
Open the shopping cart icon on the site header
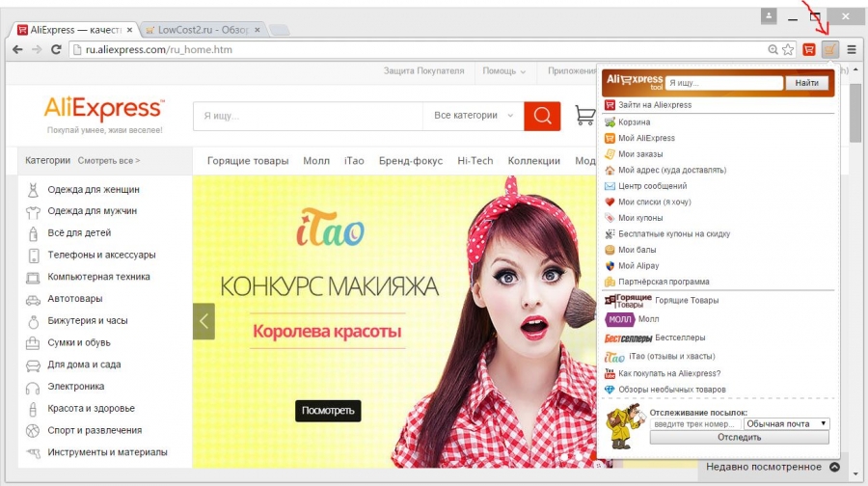pyautogui.click(x=584, y=115)
